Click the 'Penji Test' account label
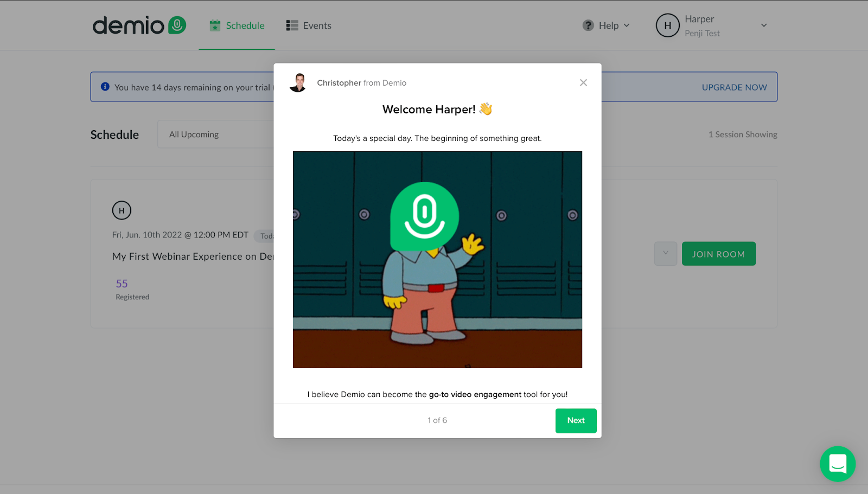The height and width of the screenshot is (494, 868). (702, 34)
